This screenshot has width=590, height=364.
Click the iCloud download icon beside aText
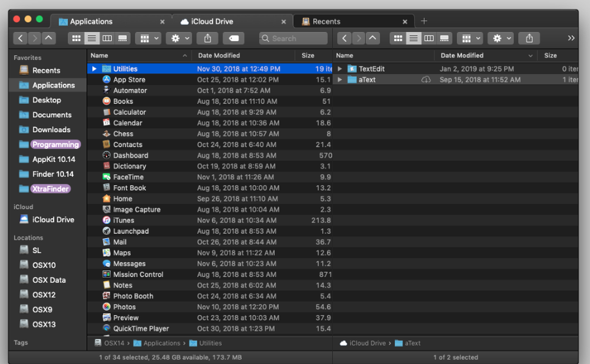click(425, 80)
